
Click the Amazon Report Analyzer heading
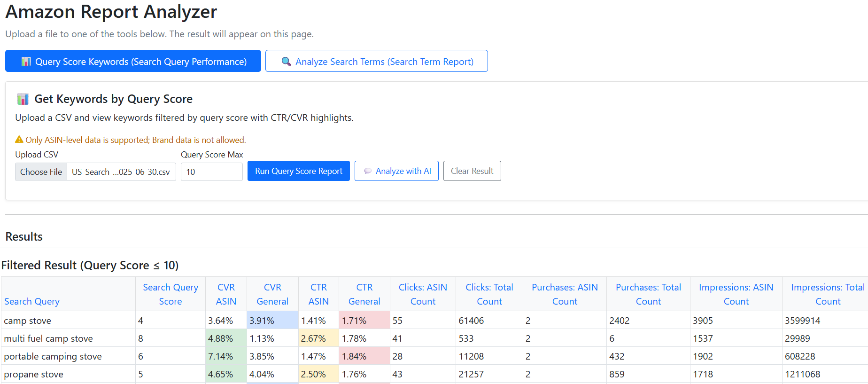click(111, 12)
